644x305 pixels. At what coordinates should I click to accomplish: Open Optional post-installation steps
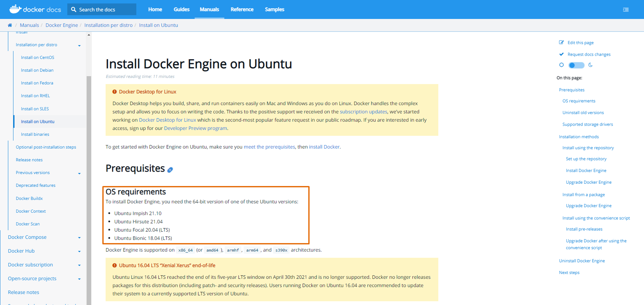coord(46,147)
